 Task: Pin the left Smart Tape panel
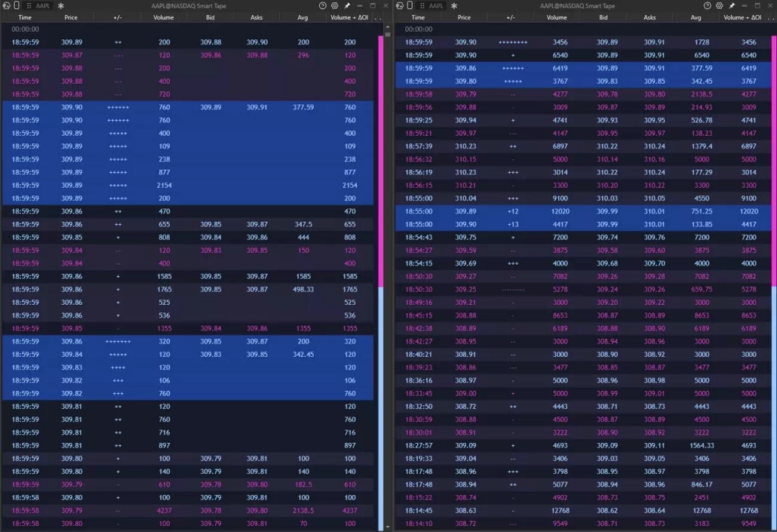click(x=347, y=5)
